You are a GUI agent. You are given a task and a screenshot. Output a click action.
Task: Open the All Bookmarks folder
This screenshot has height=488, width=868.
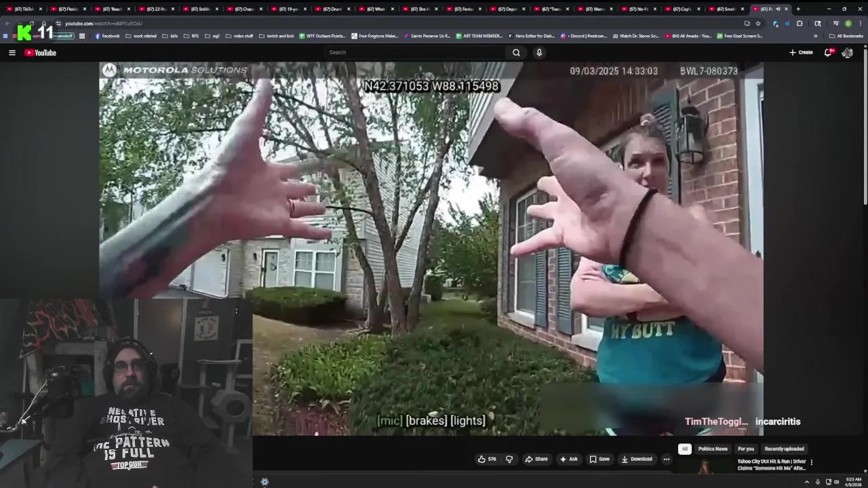click(846, 36)
